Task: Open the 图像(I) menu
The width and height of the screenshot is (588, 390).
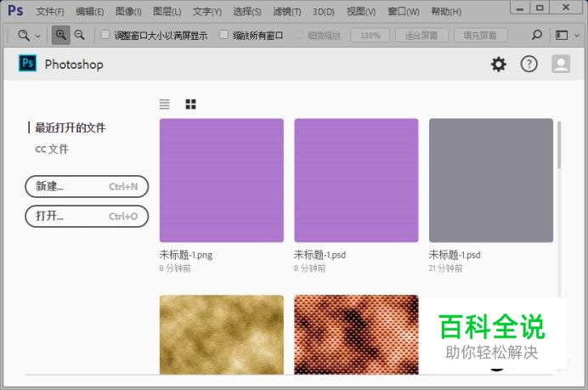Action: [128, 12]
